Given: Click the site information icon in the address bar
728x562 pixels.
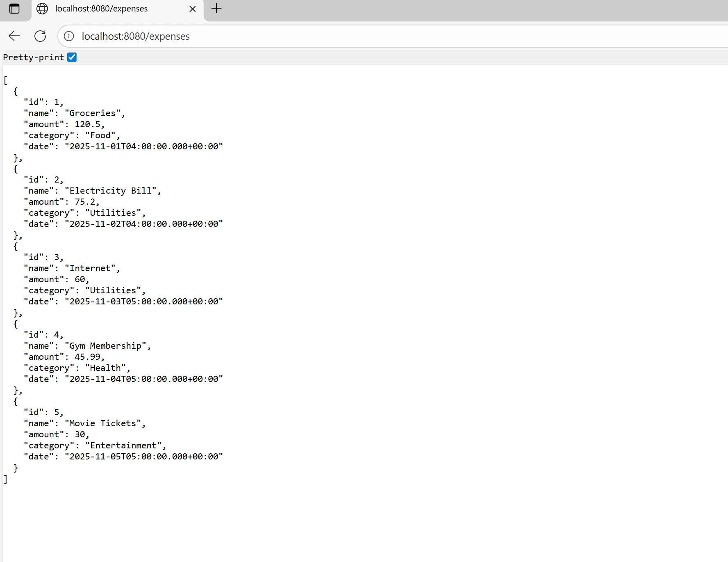Looking at the screenshot, I should click(68, 36).
